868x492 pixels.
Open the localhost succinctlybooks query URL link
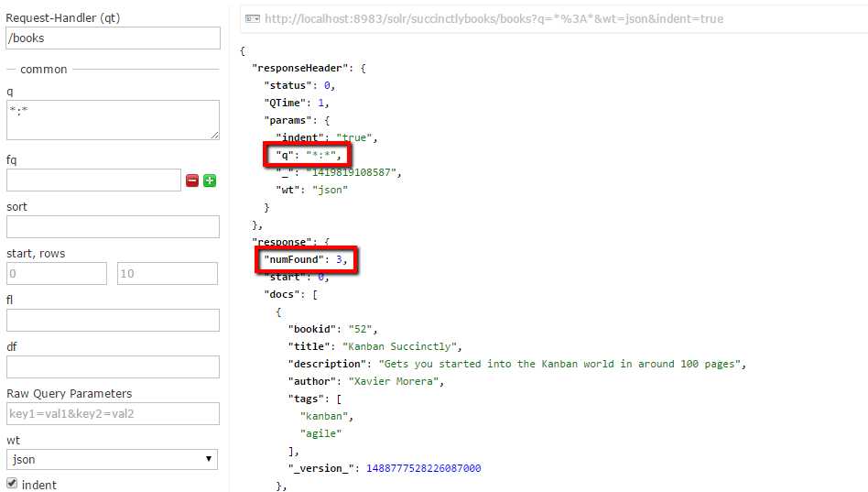click(x=494, y=19)
